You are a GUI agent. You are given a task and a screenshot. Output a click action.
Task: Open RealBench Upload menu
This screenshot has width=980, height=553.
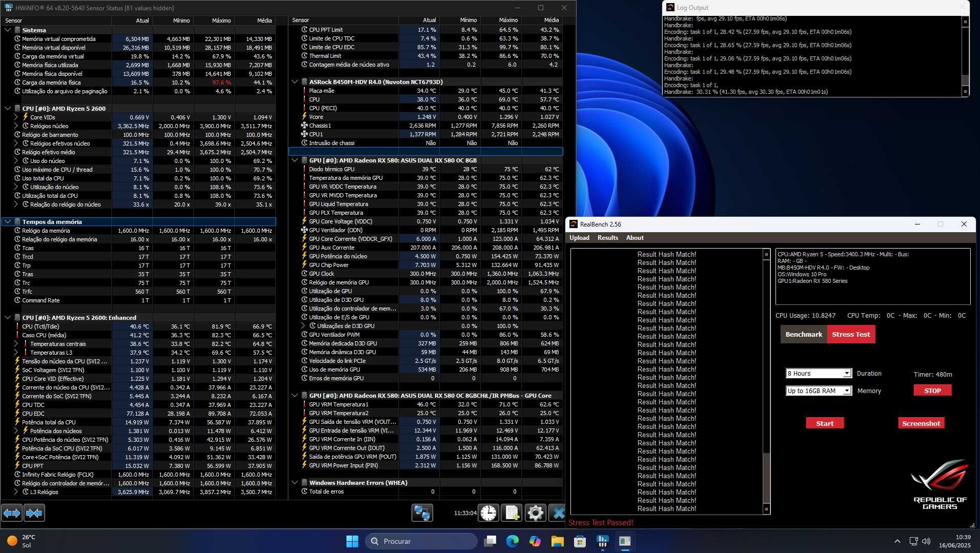point(579,238)
